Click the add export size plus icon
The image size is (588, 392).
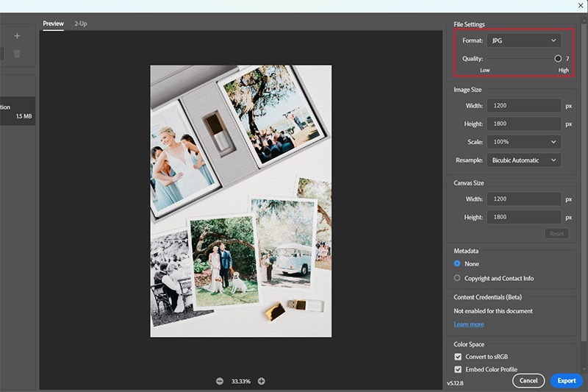[17, 36]
